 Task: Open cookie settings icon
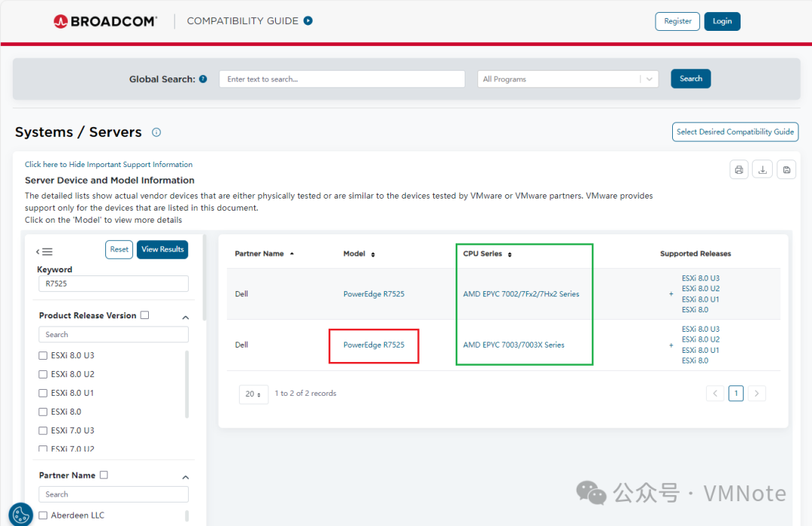[x=21, y=515]
